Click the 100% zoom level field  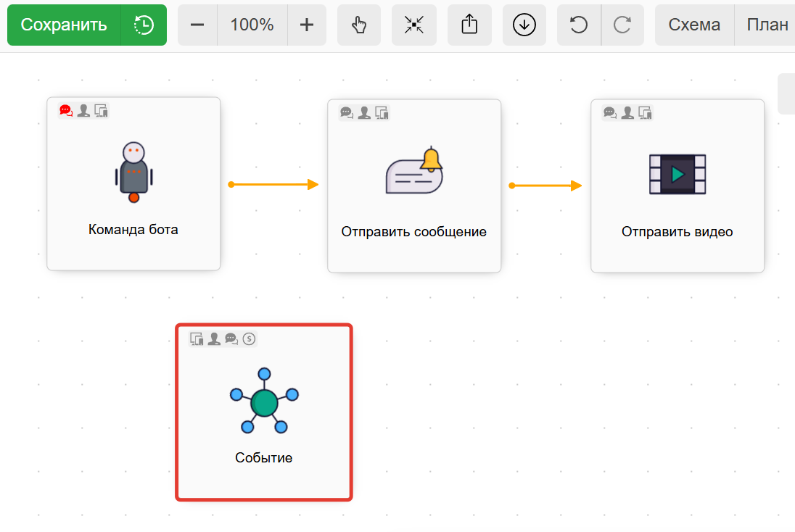pyautogui.click(x=252, y=25)
